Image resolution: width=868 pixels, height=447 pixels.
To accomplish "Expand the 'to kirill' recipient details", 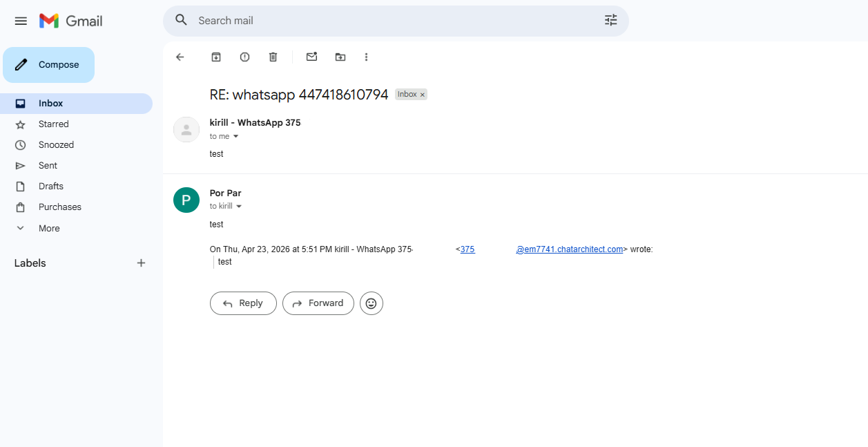I will (239, 207).
